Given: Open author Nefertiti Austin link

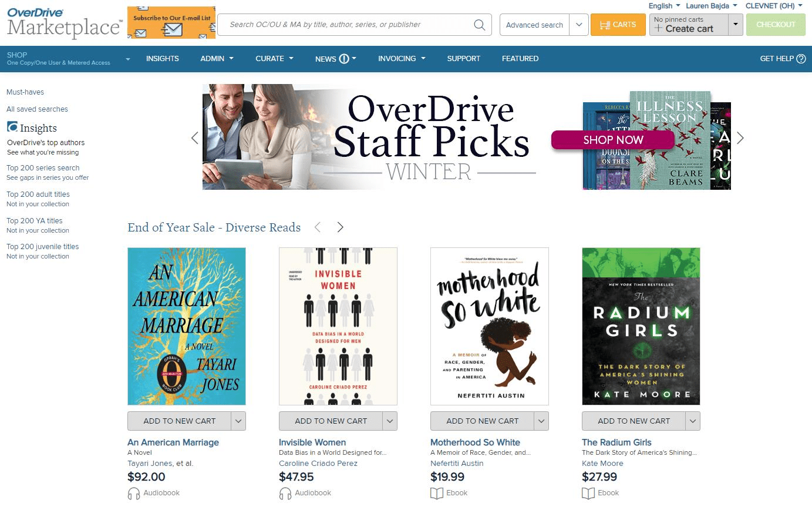Looking at the screenshot, I should click(x=457, y=464).
